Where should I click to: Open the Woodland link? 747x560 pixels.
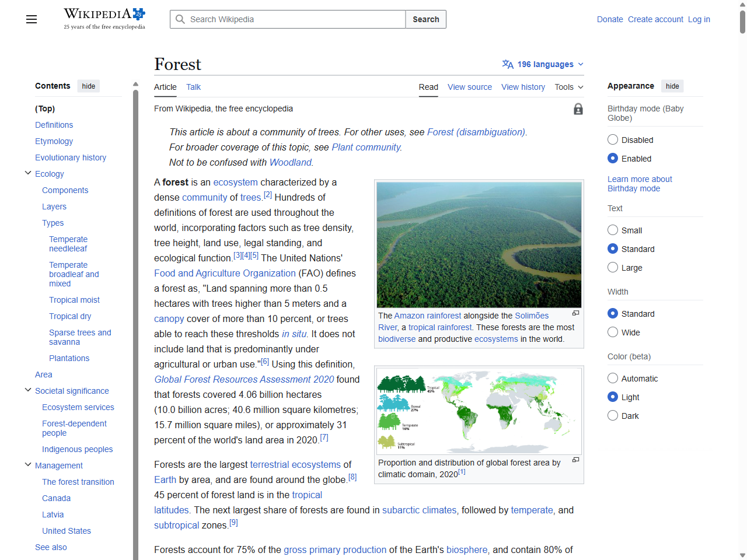(290, 163)
